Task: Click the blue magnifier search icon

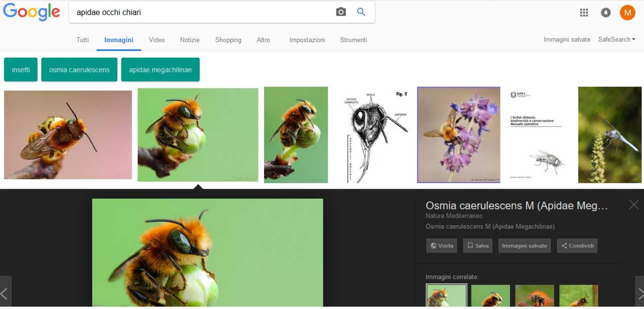Action: coord(361,12)
